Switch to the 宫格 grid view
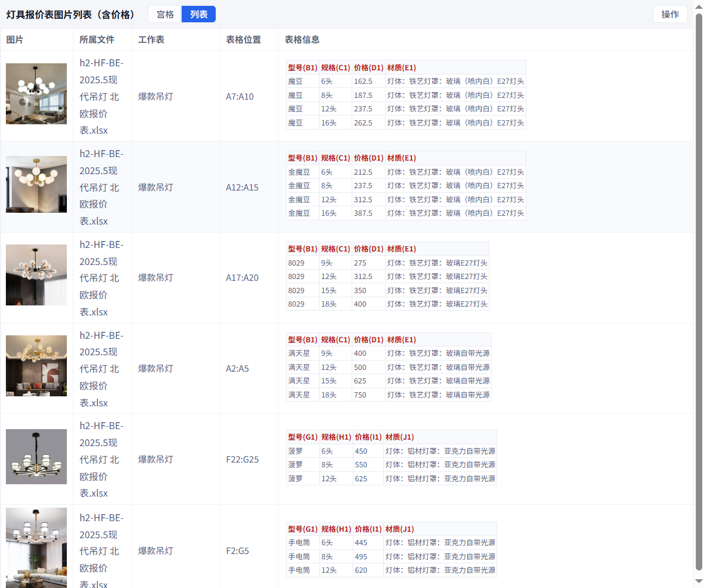Screen dimensions: 704x588 click(165, 15)
